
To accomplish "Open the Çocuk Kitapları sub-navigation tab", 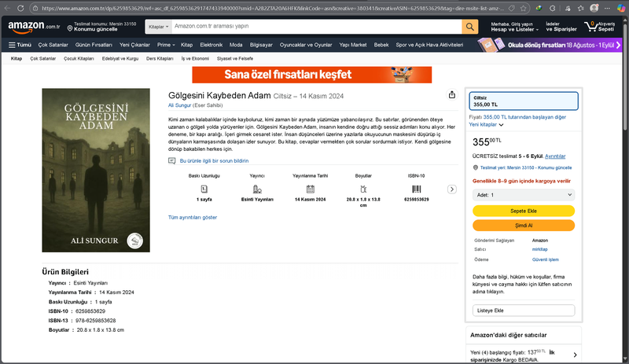I will (x=79, y=59).
